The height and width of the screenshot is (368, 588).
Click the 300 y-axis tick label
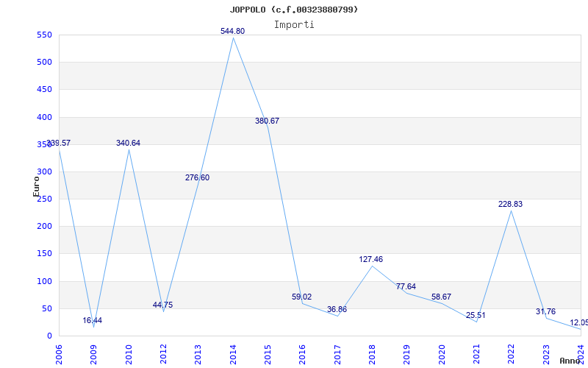[x=44, y=171]
